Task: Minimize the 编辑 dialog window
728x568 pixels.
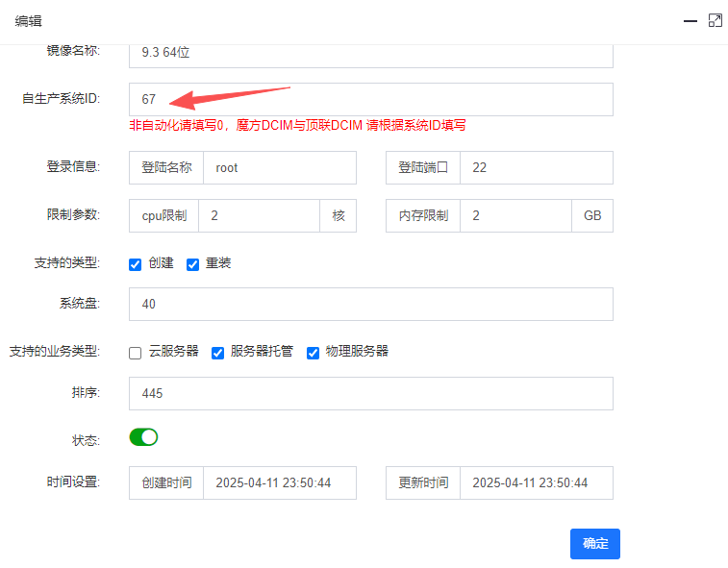Action: [690, 20]
